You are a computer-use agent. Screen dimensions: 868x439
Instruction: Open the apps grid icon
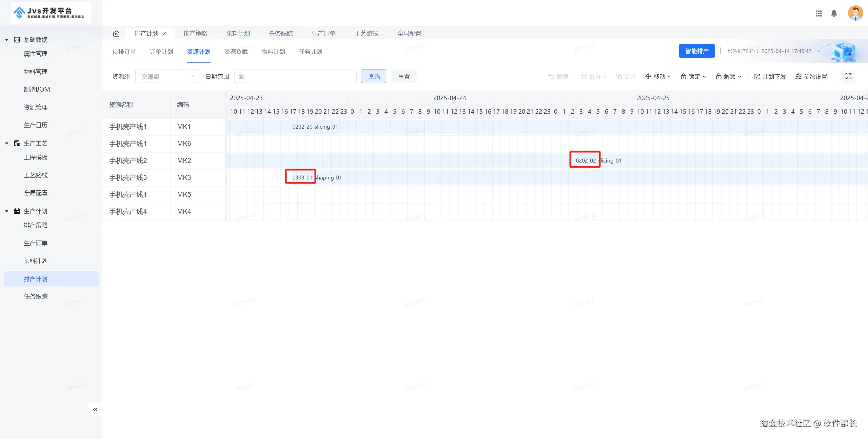tap(819, 14)
